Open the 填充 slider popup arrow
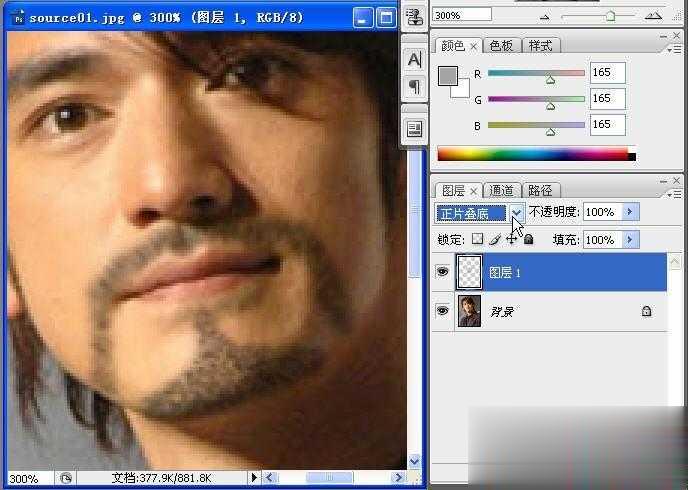Screen dimensions: 688x490 pyautogui.click(x=630, y=240)
